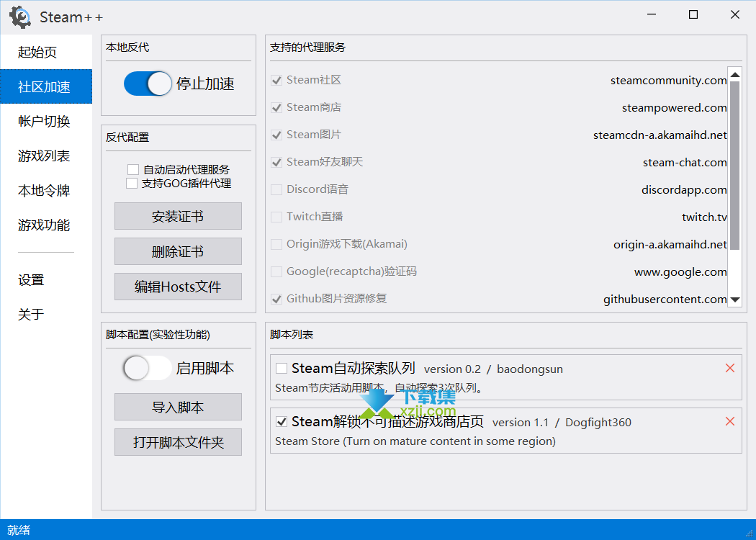Toggle the Steam好友聊天 proxy checkbox

276,163
